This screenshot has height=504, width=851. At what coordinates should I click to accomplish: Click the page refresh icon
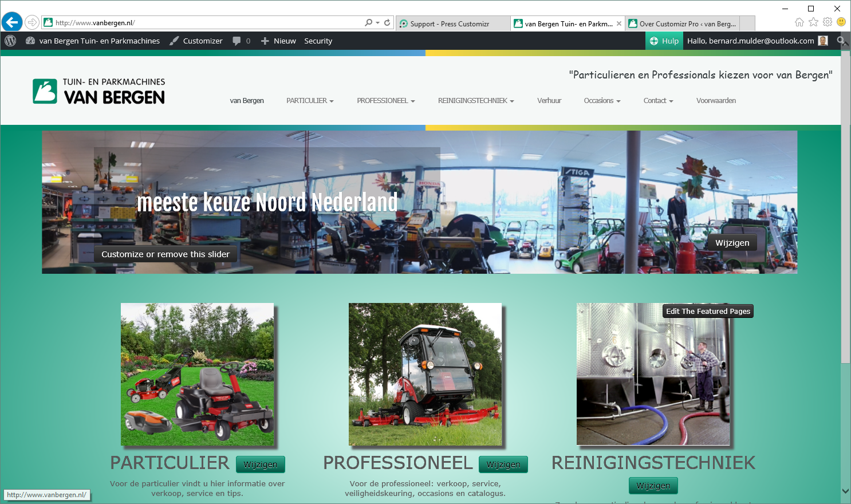click(387, 23)
